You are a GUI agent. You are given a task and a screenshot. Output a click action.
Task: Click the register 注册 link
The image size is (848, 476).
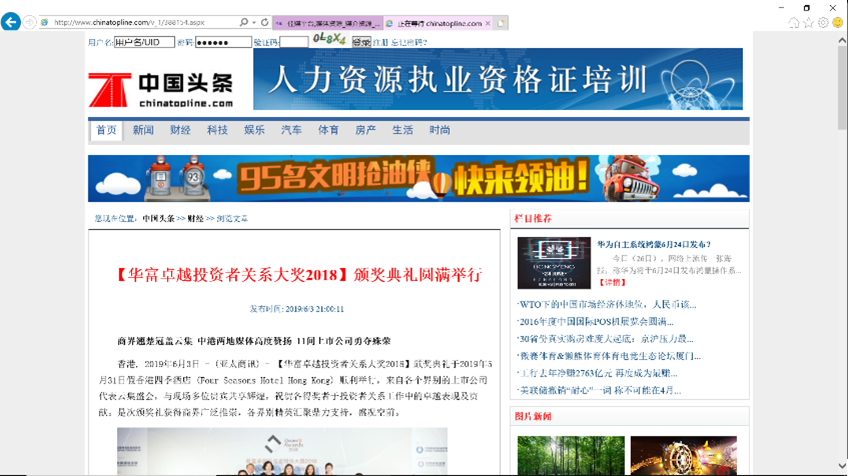click(x=380, y=42)
